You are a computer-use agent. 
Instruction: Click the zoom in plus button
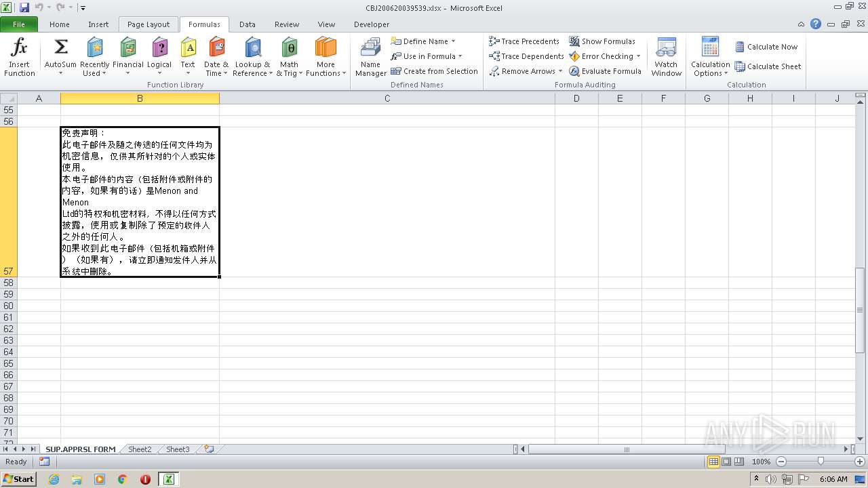pyautogui.click(x=859, y=462)
